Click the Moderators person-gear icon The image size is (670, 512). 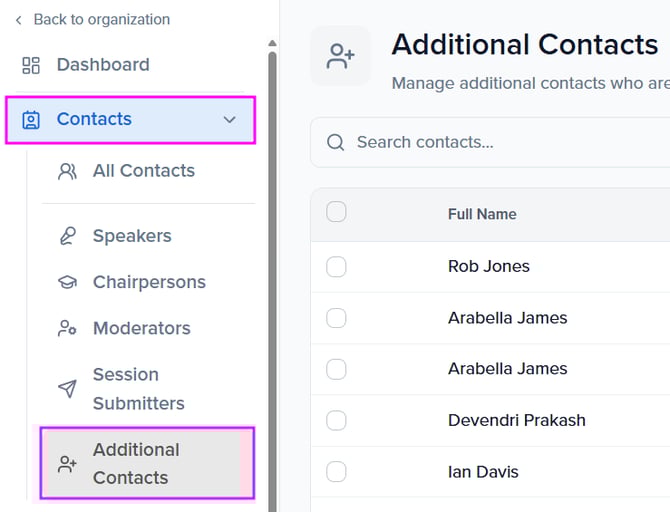click(67, 328)
